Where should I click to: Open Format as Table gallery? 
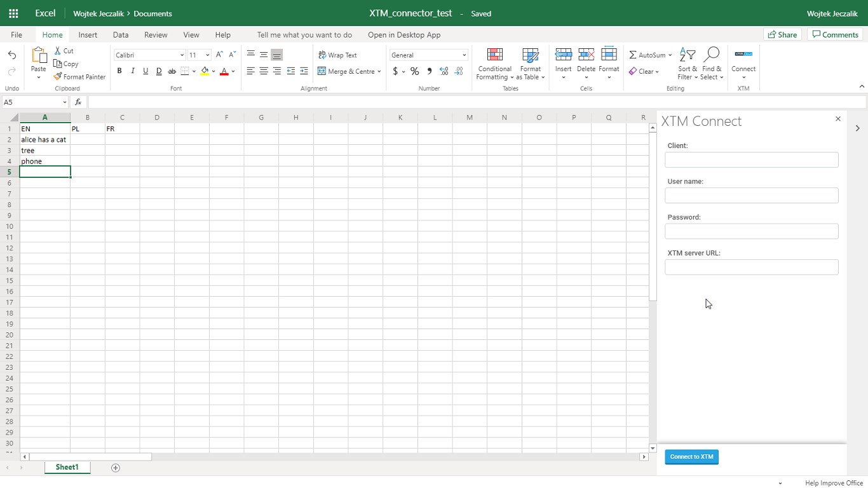(531, 64)
